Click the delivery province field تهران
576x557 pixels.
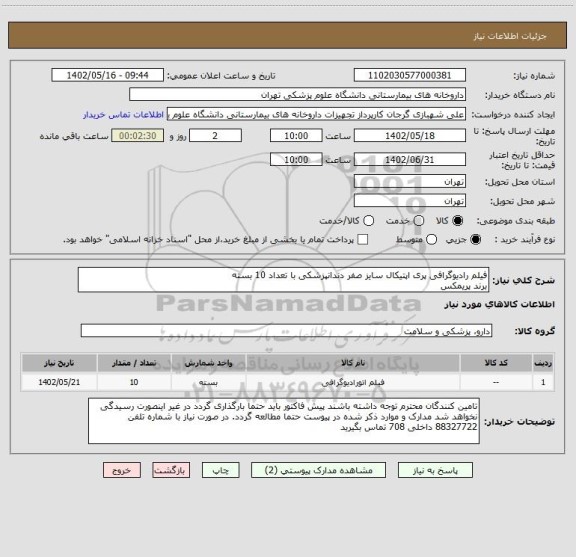pos(410,182)
